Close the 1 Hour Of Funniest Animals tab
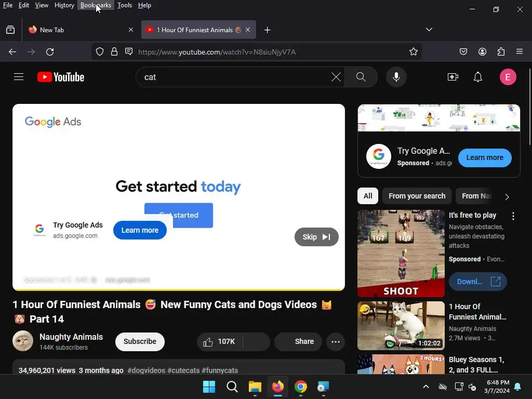Viewport: 532px width, 399px height. pyautogui.click(x=248, y=30)
